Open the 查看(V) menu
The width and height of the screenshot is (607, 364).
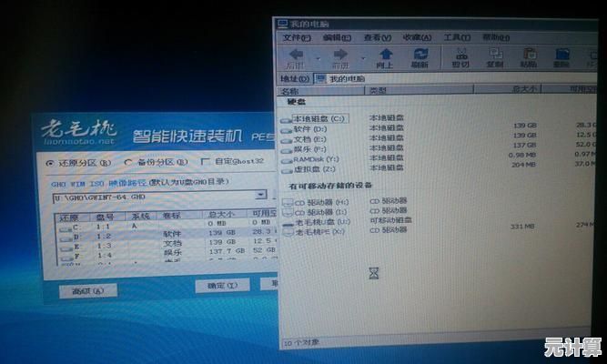[x=378, y=37]
